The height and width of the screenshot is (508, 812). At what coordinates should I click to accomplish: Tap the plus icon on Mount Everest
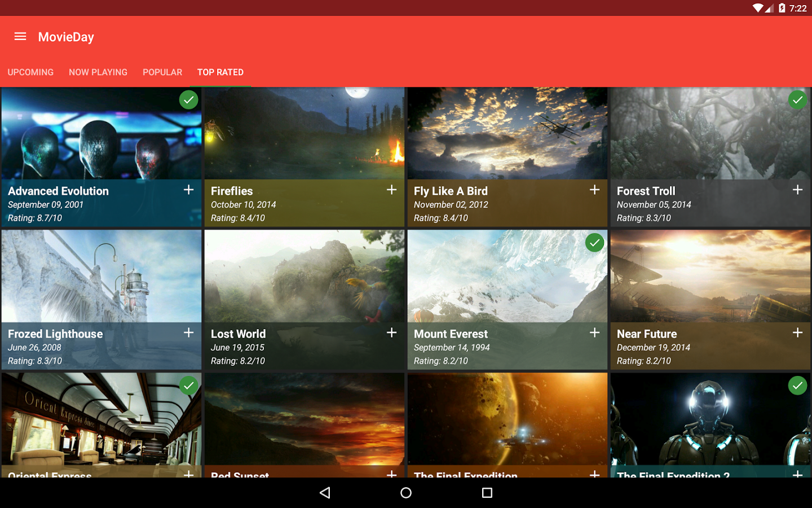click(x=595, y=332)
